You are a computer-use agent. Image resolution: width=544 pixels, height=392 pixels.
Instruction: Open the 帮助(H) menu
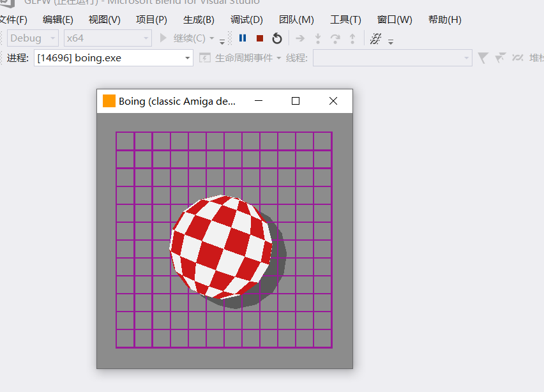pos(445,20)
